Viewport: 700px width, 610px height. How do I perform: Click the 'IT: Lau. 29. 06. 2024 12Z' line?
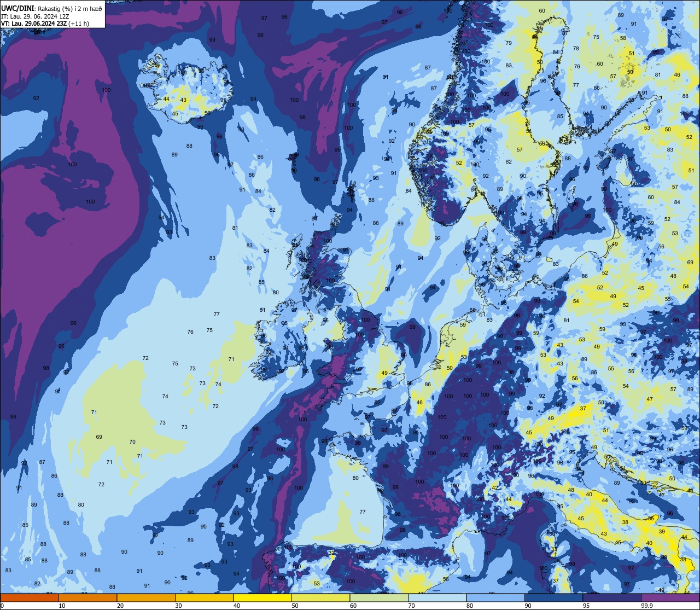coord(36,16)
